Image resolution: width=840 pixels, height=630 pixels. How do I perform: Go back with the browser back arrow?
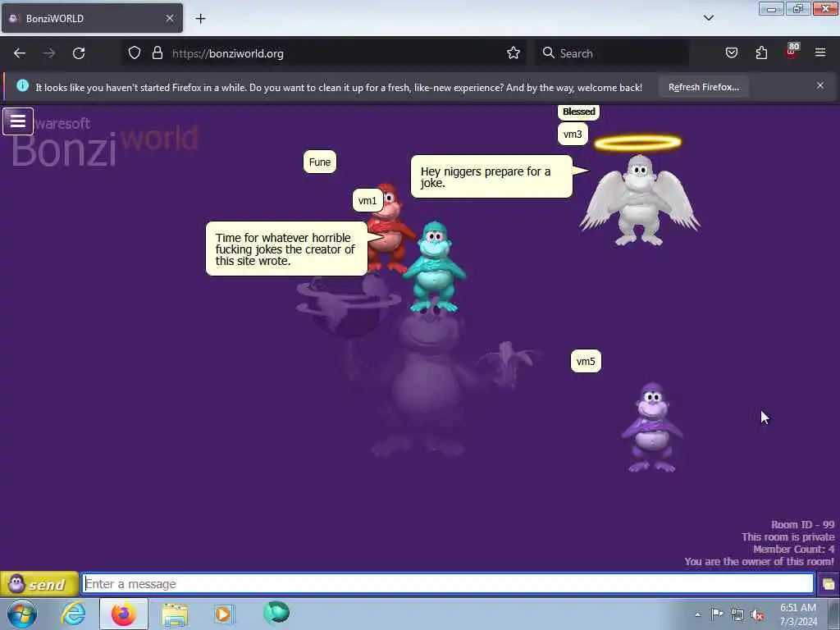[x=20, y=53]
